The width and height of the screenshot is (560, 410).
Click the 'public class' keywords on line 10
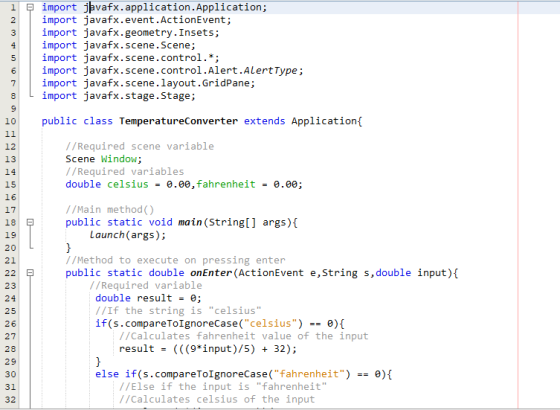point(77,121)
